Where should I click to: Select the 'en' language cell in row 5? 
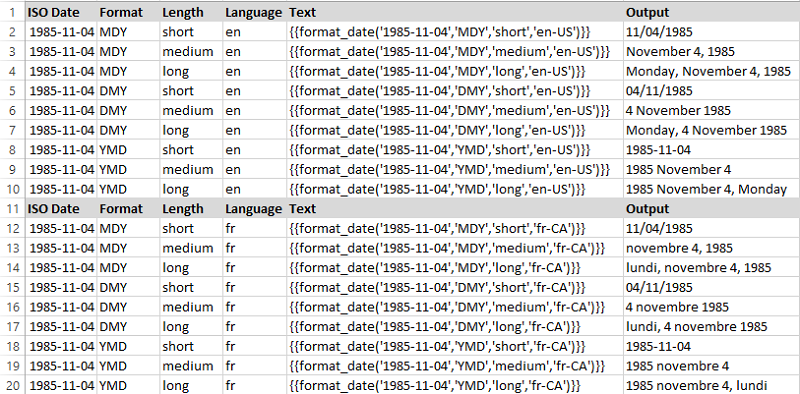(255, 91)
